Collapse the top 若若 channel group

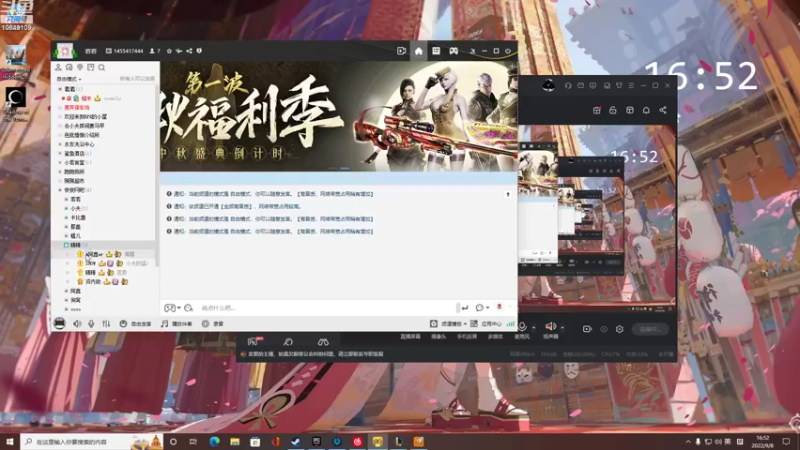[x=60, y=89]
